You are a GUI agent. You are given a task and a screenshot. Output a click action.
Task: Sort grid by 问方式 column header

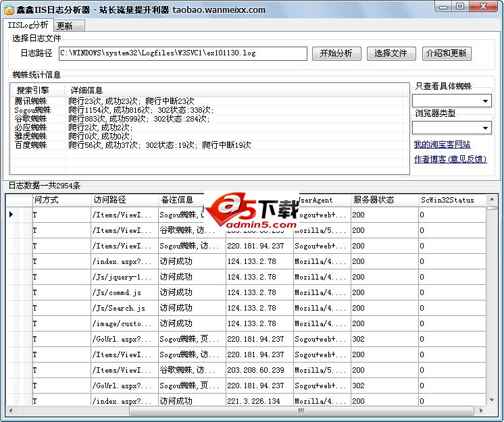(x=61, y=200)
